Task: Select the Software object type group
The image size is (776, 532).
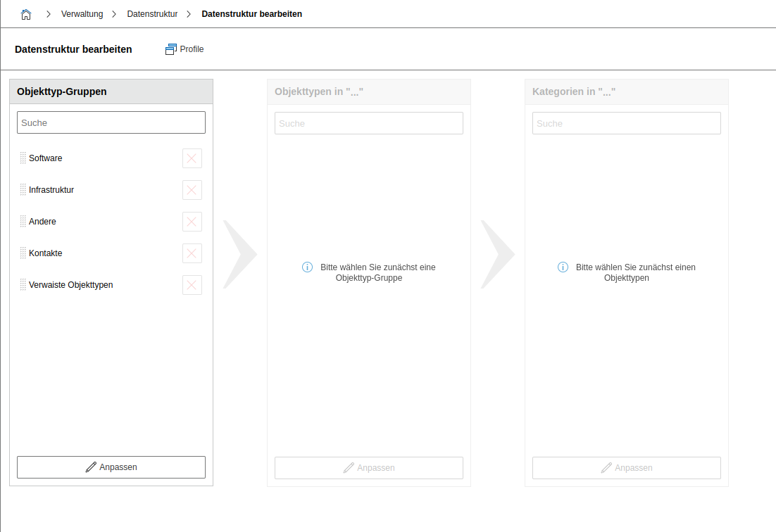Action: click(x=46, y=158)
